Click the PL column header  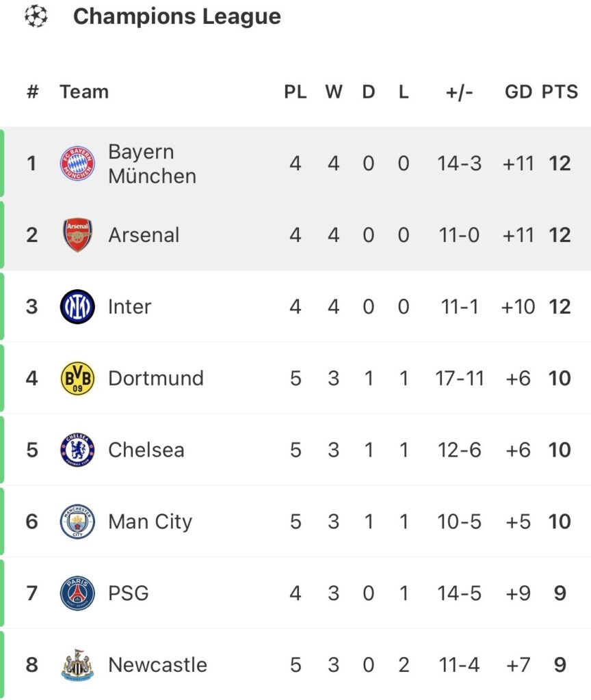tap(295, 92)
